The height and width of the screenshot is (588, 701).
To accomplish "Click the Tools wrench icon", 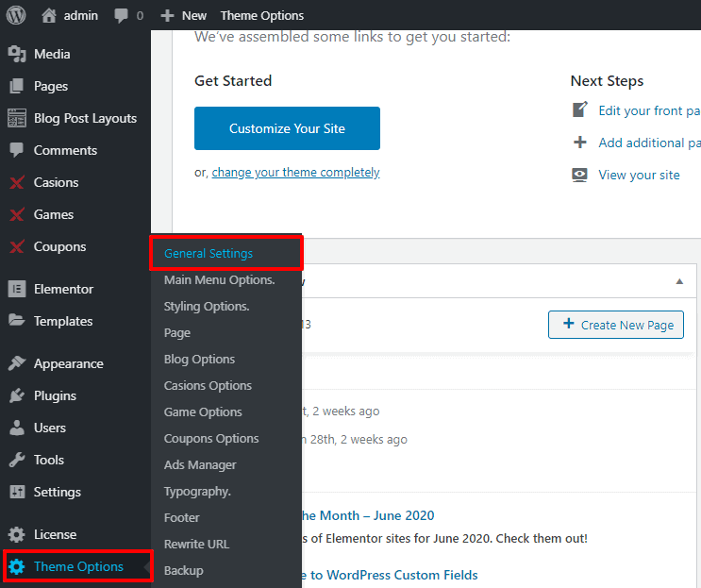I will click(x=17, y=460).
